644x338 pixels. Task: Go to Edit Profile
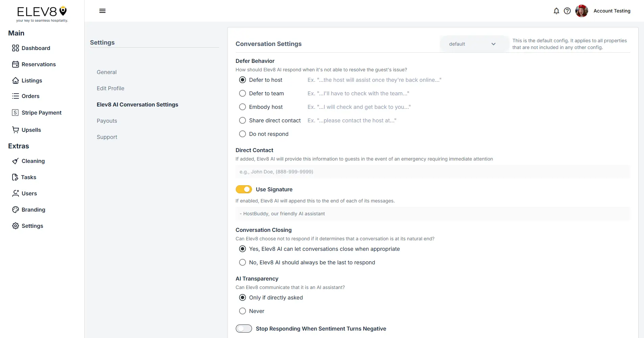click(x=110, y=88)
